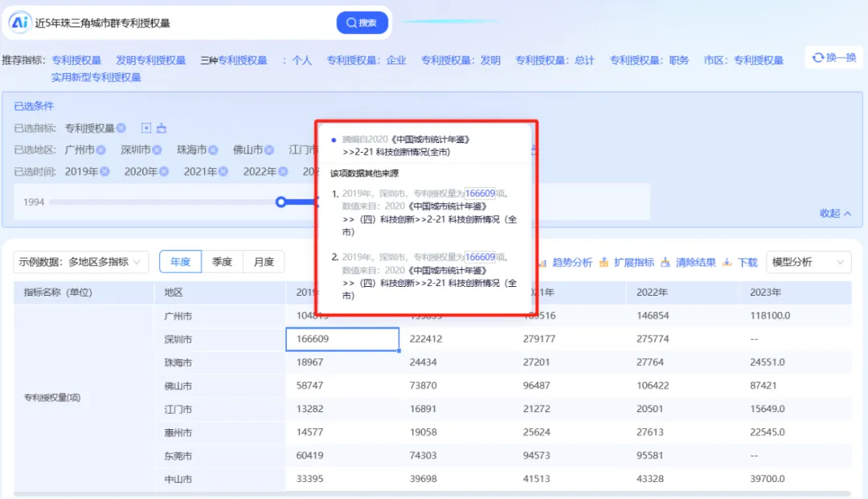Click recommended indicator 三种专利授权量

point(234,60)
